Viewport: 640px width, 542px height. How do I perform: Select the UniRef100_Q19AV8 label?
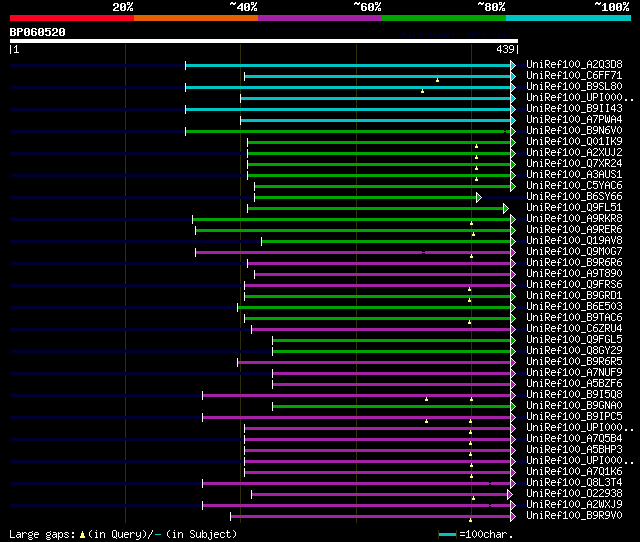(x=574, y=241)
